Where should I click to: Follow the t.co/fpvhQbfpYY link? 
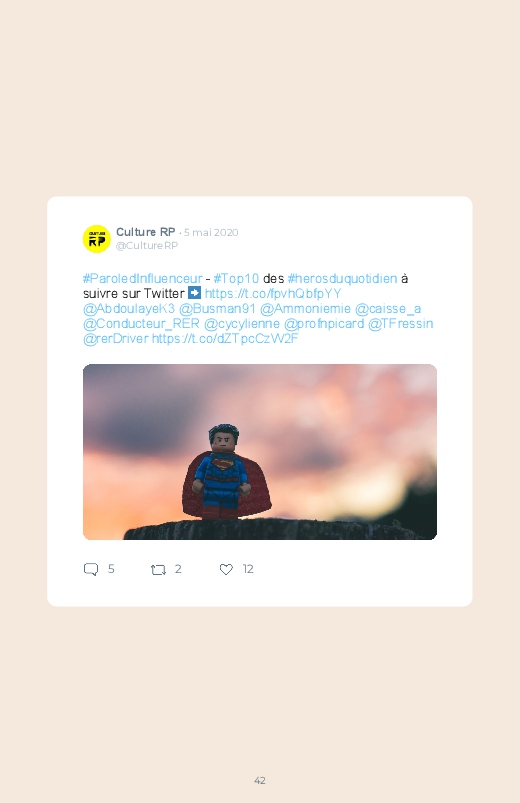tap(273, 293)
